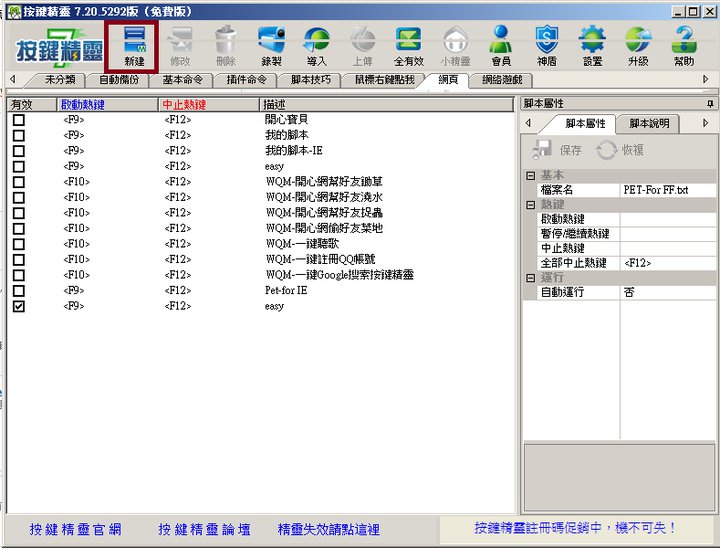This screenshot has height=548, width=720.
Task: Open the 神盾 (Shield) icon
Action: pos(546,45)
